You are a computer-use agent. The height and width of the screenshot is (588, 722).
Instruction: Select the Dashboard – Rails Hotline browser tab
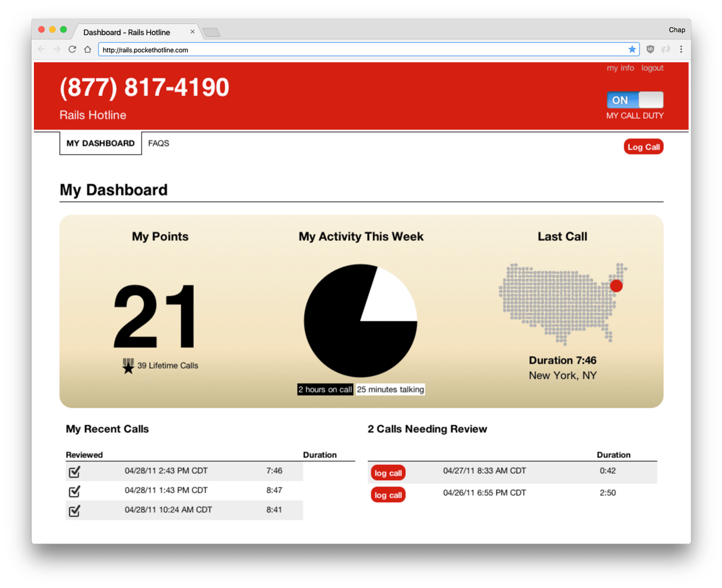coord(137,32)
